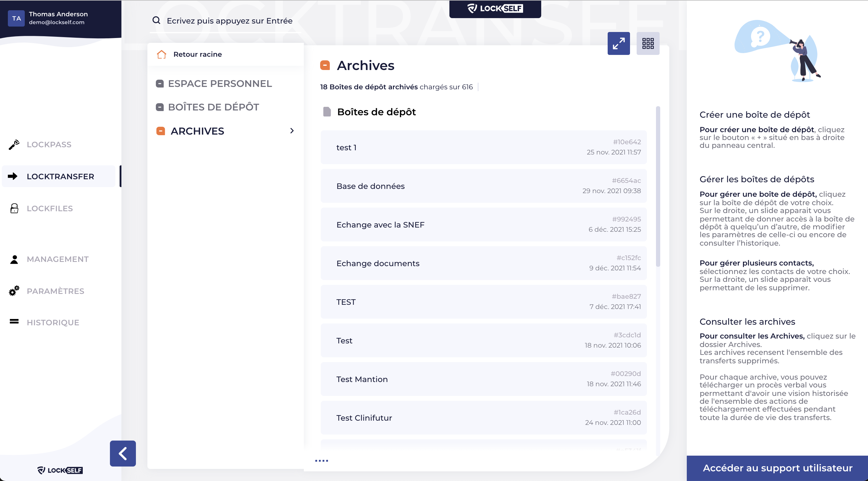The height and width of the screenshot is (481, 868).
Task: Switch to grid view icon
Action: click(648, 43)
